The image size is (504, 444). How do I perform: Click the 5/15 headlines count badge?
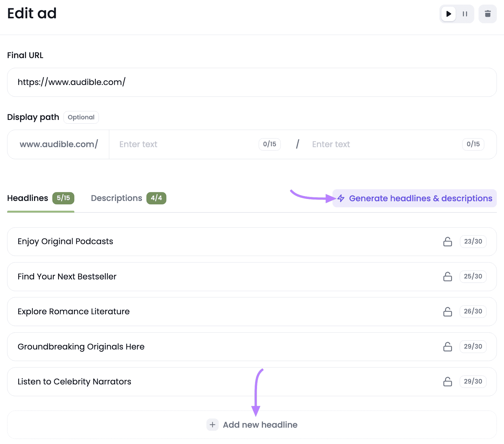coord(63,198)
